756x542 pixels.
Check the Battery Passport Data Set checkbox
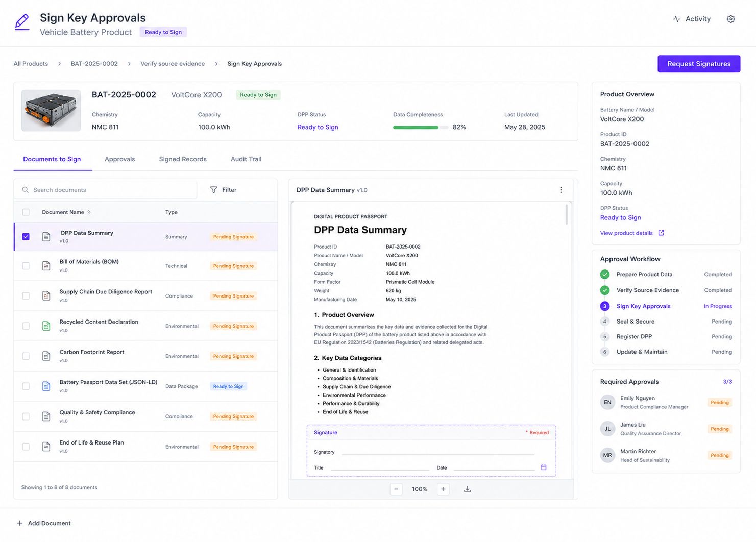point(26,386)
